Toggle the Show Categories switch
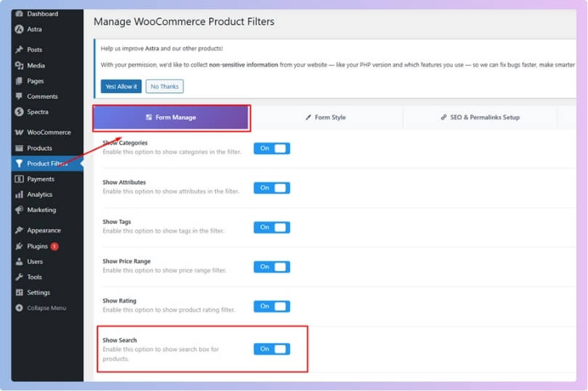Screen dimensions: 588x391 [x=272, y=148]
